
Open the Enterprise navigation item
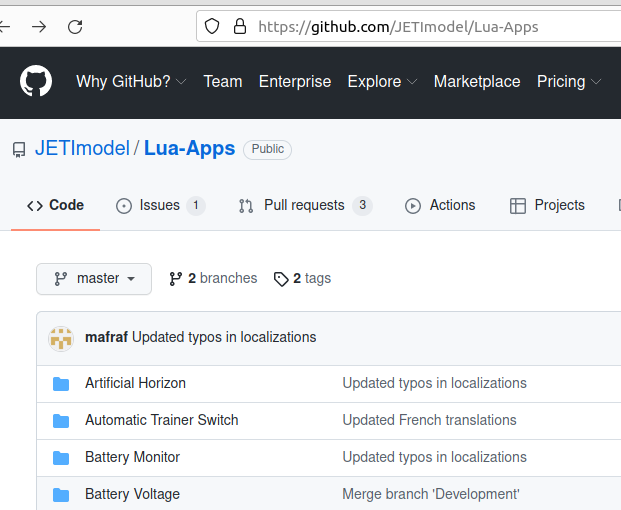[295, 82]
